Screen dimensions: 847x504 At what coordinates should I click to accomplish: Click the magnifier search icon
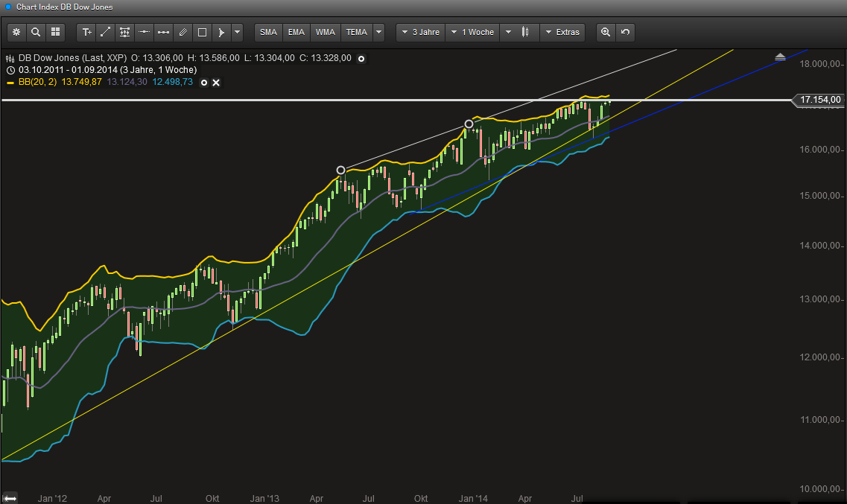click(36, 32)
